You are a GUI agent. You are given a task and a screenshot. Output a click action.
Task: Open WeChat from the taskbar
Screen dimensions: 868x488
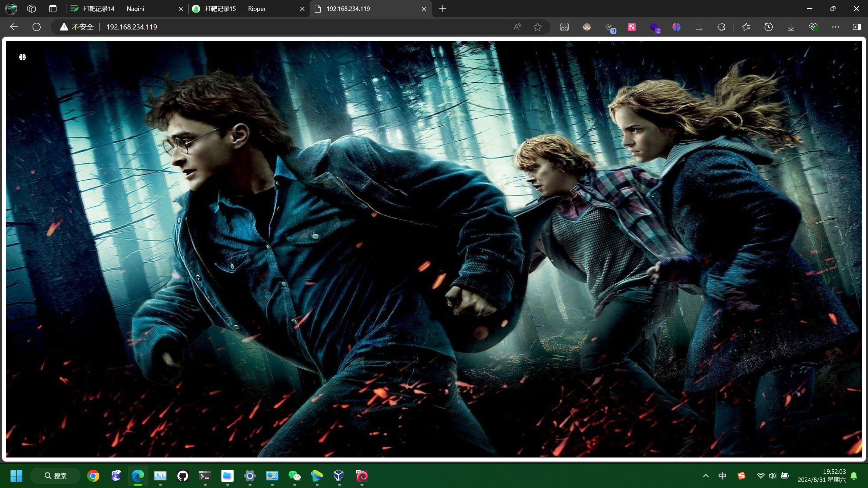coord(295,476)
